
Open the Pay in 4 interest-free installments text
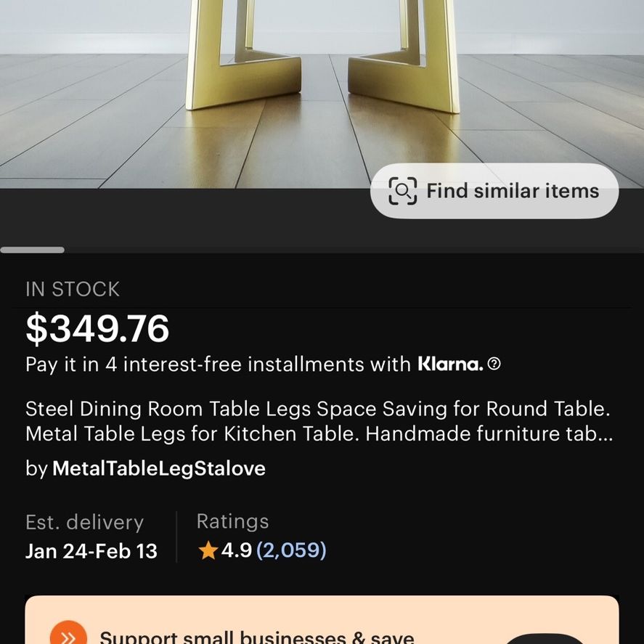pyautogui.click(x=218, y=364)
